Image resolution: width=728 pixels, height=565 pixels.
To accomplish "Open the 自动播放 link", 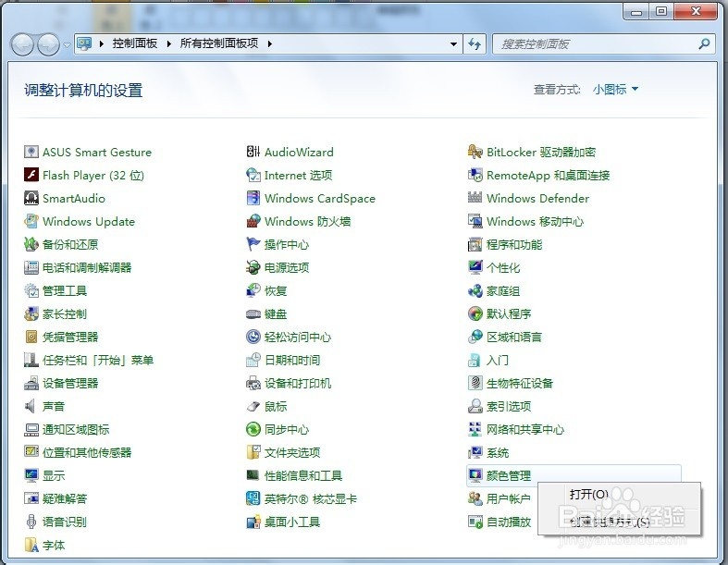I will tap(509, 522).
